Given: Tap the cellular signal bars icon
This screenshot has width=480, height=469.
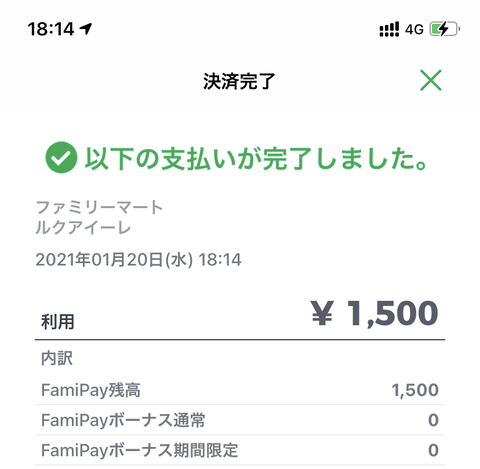Looking at the screenshot, I should point(389,29).
